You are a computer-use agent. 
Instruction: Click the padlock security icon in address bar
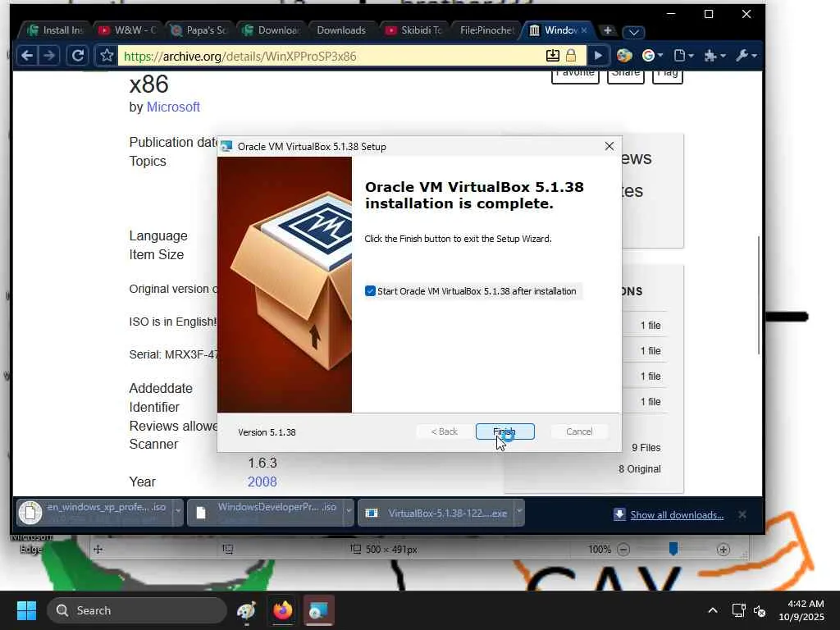pyautogui.click(x=571, y=55)
